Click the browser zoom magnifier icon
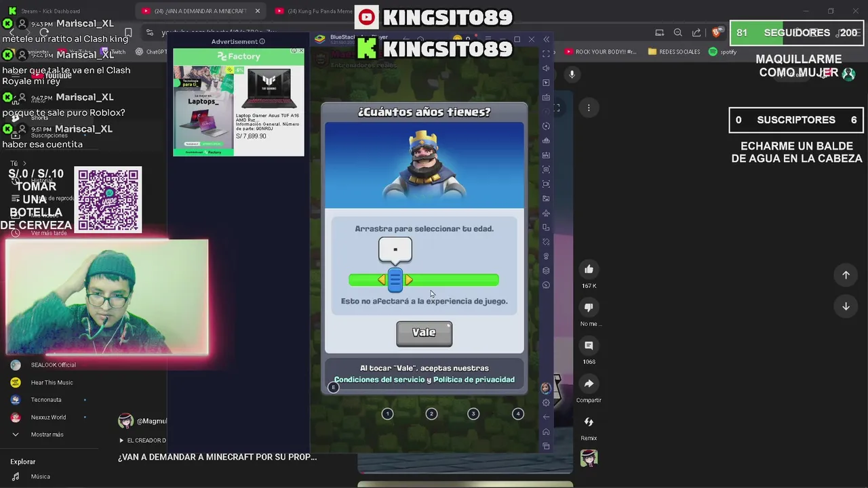The image size is (868, 488). tap(677, 33)
